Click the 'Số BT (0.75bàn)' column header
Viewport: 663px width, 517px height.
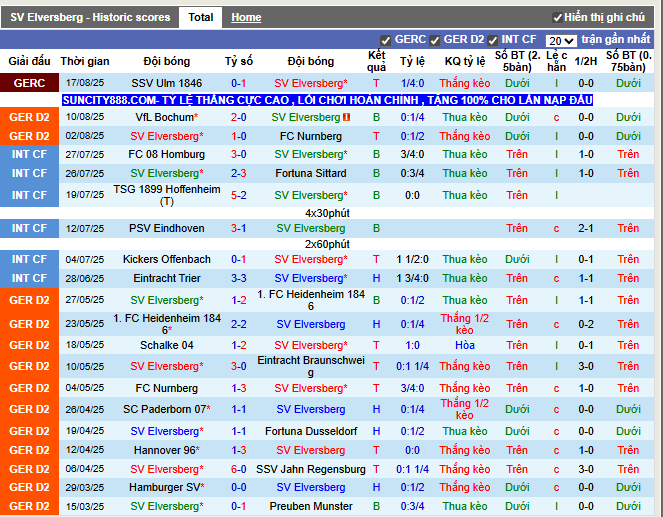click(628, 61)
